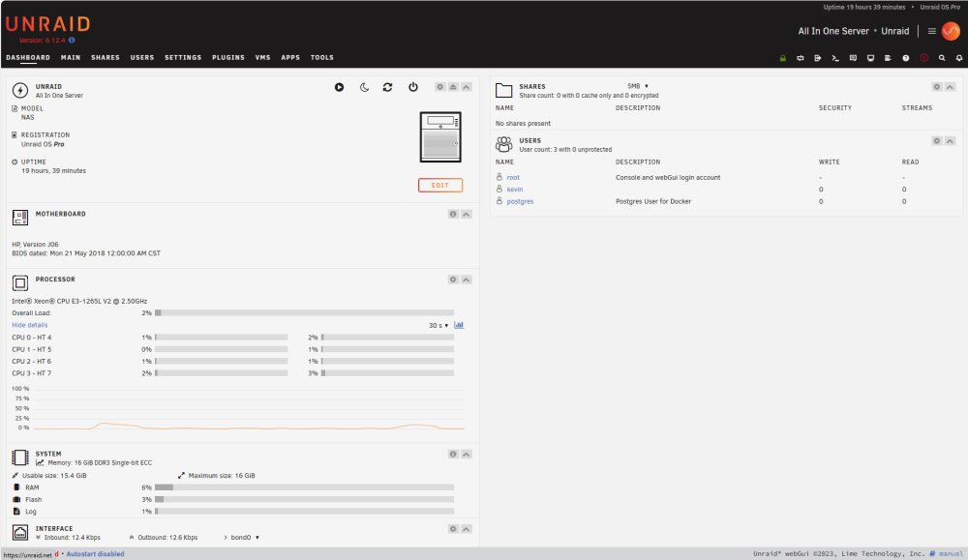Image resolution: width=968 pixels, height=560 pixels.
Task: Open the Motherboard tile info icon
Action: point(453,214)
